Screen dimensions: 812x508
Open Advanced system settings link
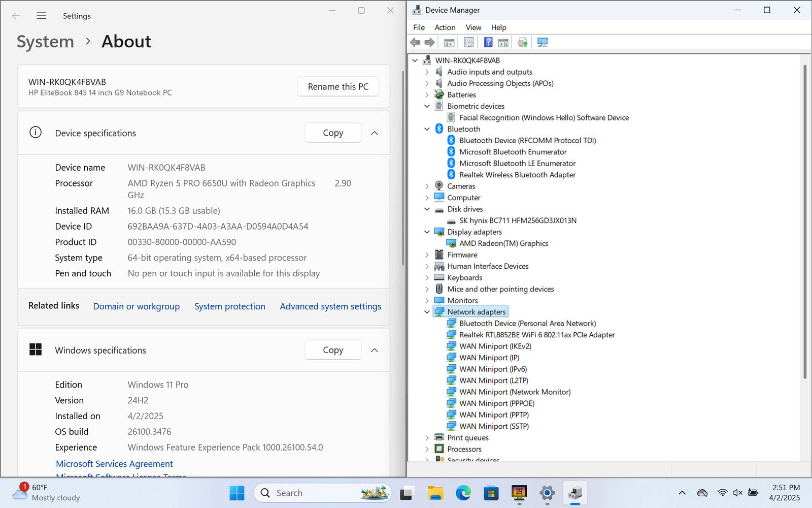coord(330,306)
